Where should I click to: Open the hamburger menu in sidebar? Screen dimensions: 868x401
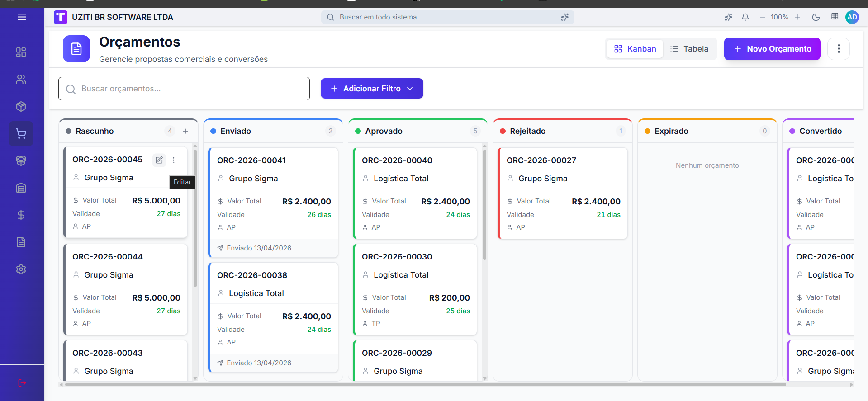pos(22,17)
